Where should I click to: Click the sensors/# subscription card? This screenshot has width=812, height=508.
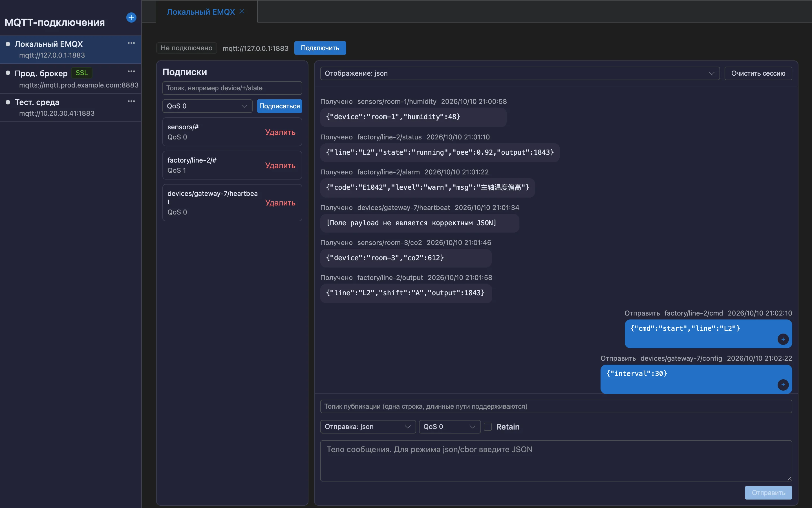coord(232,132)
